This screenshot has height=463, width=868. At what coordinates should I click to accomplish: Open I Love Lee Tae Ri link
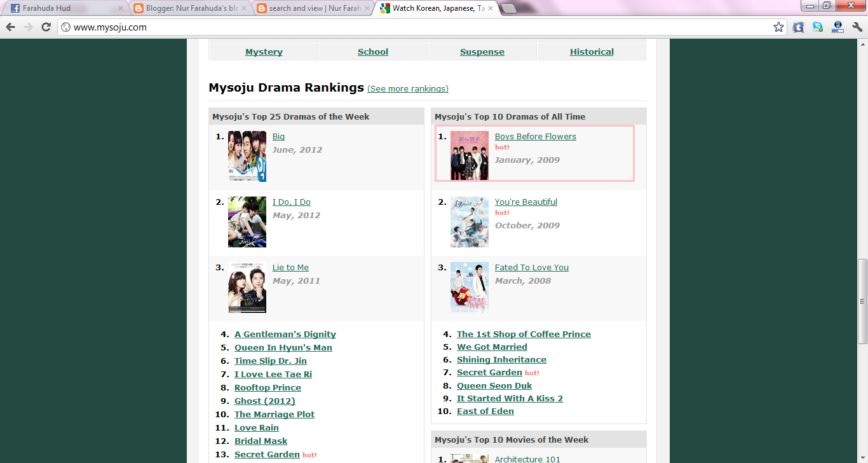point(273,375)
